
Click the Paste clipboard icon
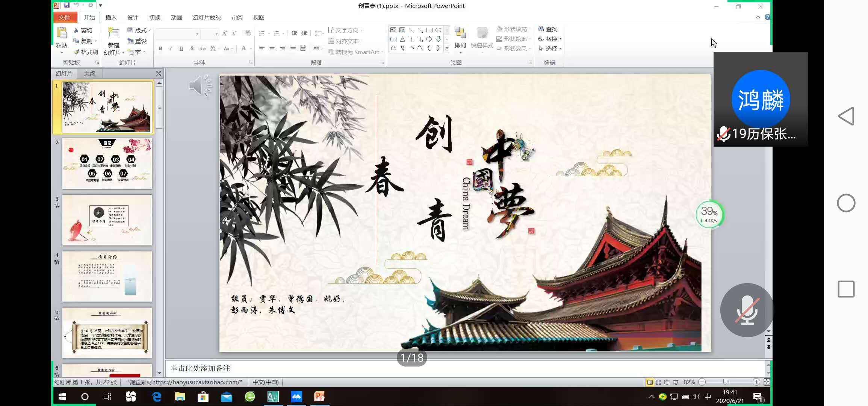62,33
